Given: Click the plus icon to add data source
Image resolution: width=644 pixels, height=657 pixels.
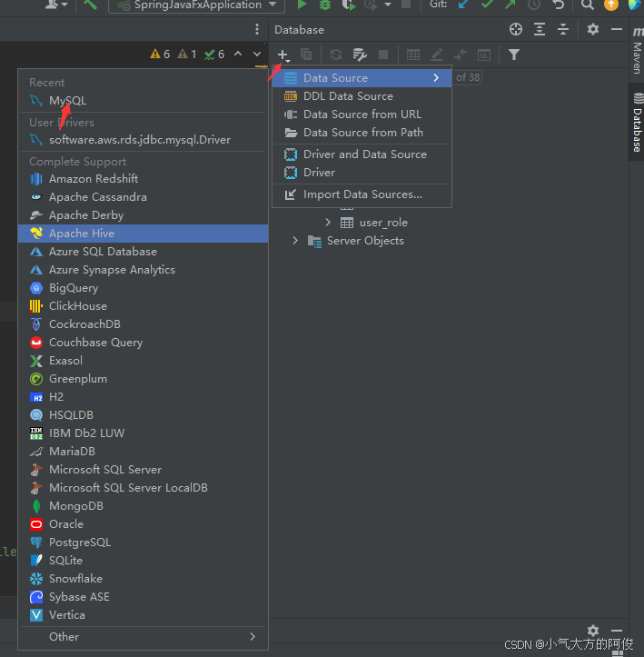Looking at the screenshot, I should [x=283, y=55].
